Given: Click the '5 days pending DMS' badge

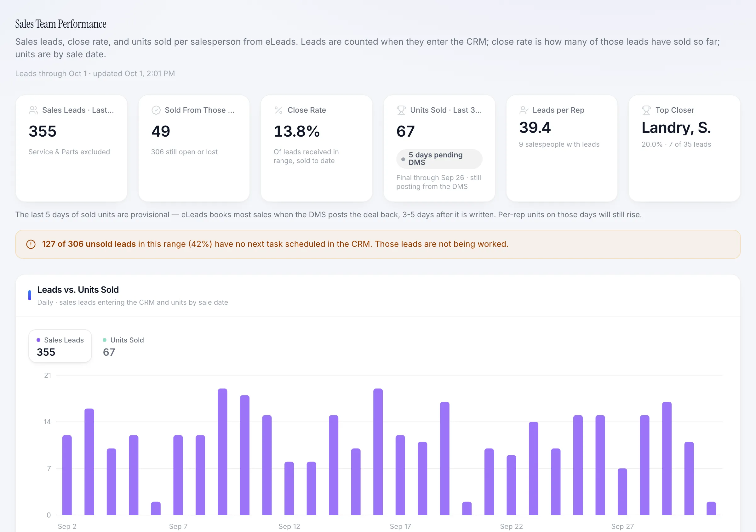Looking at the screenshot, I should pos(439,159).
